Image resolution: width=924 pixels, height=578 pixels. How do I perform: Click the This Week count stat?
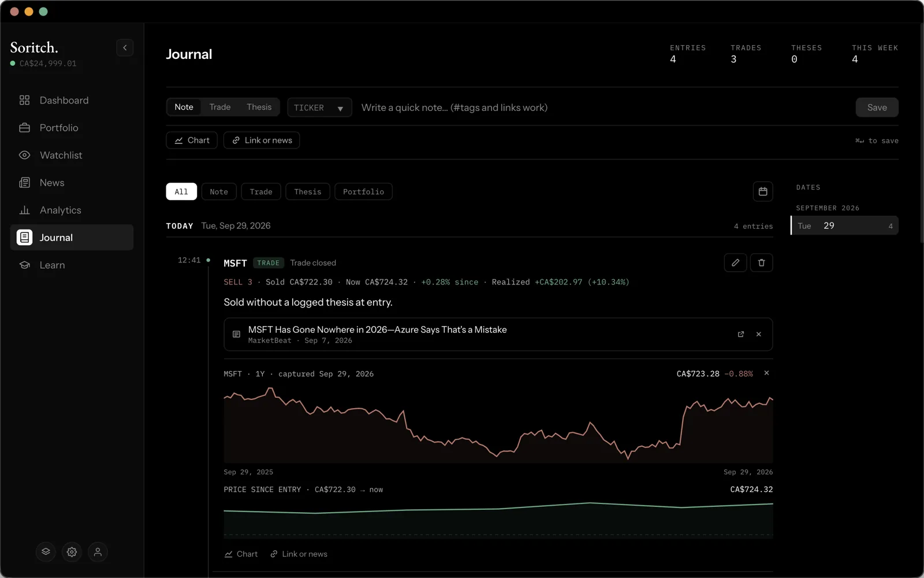pyautogui.click(x=874, y=54)
